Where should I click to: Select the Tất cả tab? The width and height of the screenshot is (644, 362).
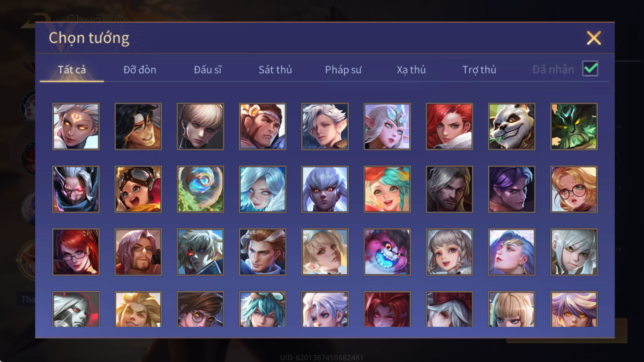coord(72,70)
